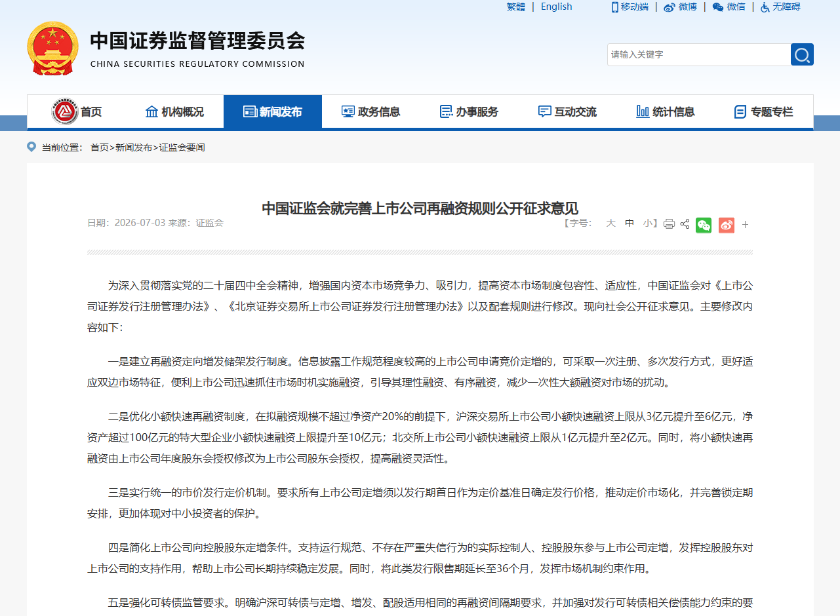Go to 证监会要闻 in breadcrumb

coord(182,147)
